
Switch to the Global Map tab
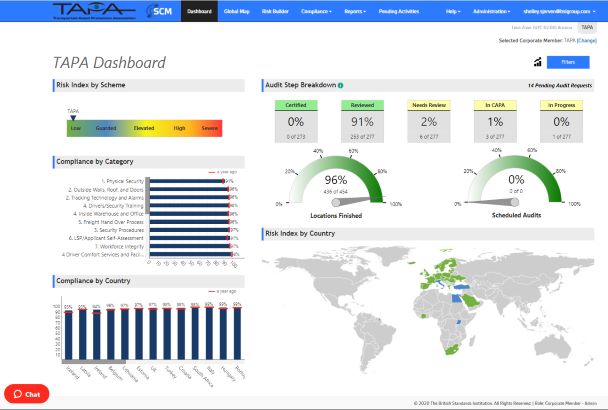click(238, 11)
